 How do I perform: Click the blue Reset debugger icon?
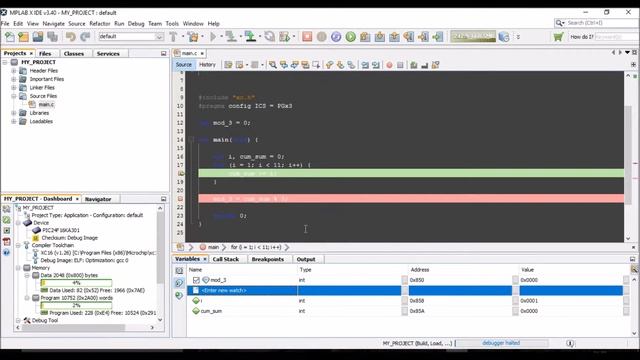tap(336, 37)
